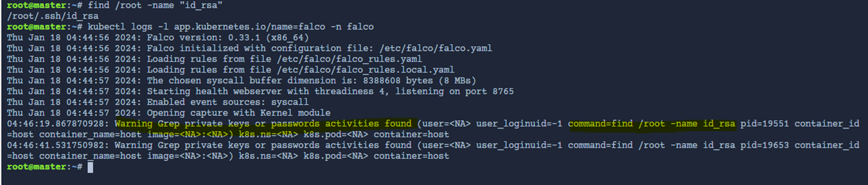Click the find /root -name "id_rsa" command
Image resolution: width=868 pixels, height=185 pixels.
click(155, 5)
